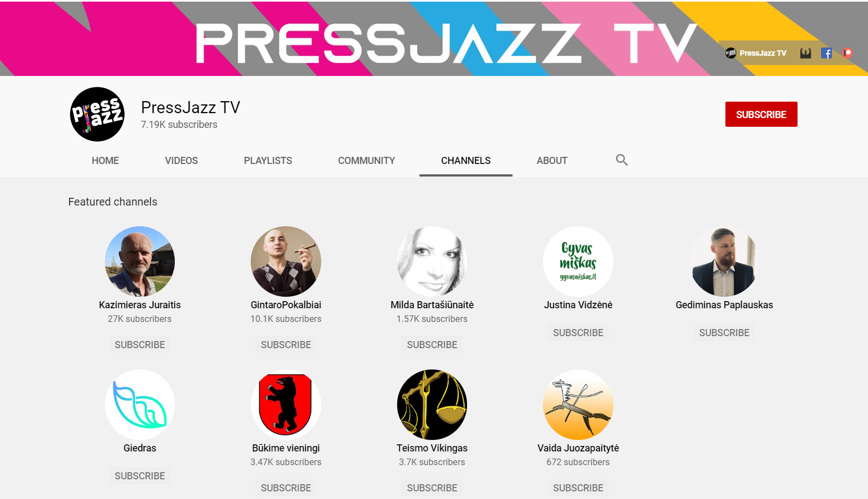Open Vaida Juozapaitytė mantis avatar
This screenshot has width=868, height=499.
coord(578,404)
